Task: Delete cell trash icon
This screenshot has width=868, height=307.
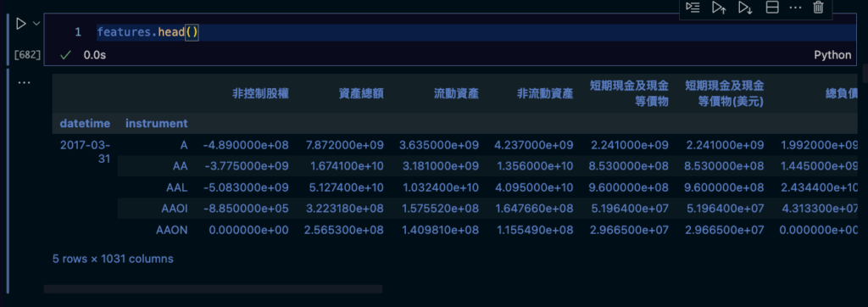Action: [818, 7]
